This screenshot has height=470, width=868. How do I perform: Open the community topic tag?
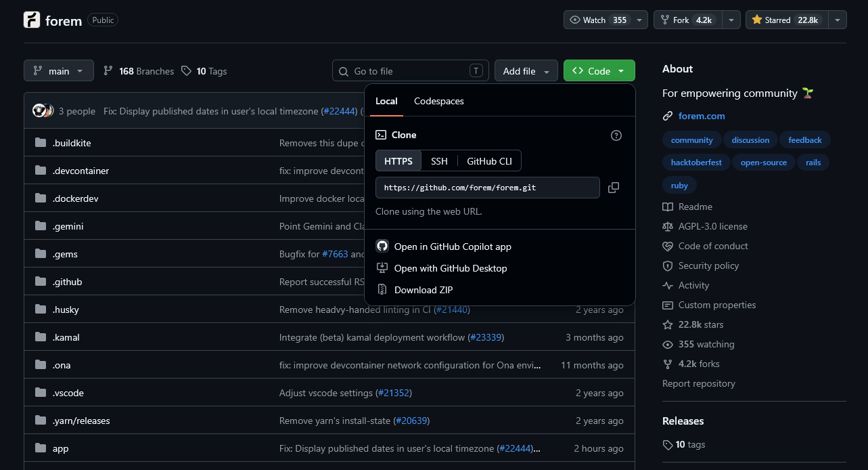pos(691,140)
